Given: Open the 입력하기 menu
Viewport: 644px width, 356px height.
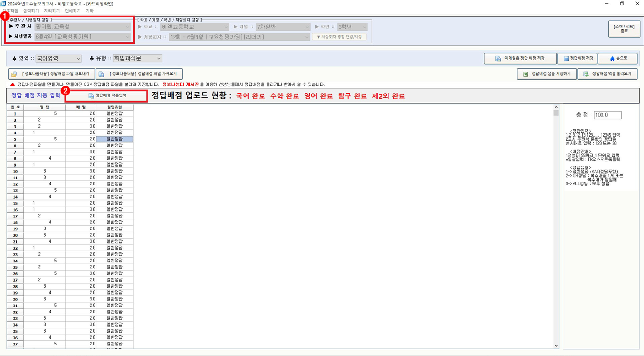Looking at the screenshot, I should [x=31, y=11].
